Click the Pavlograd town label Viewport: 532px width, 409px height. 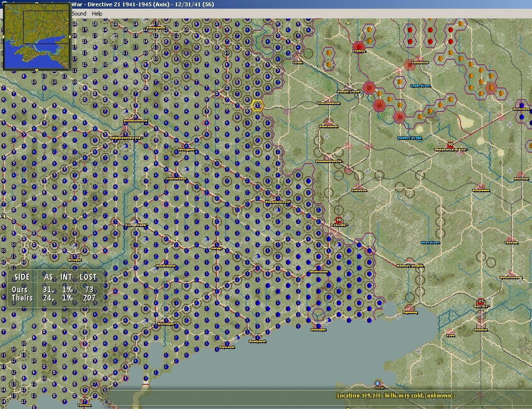(186, 150)
